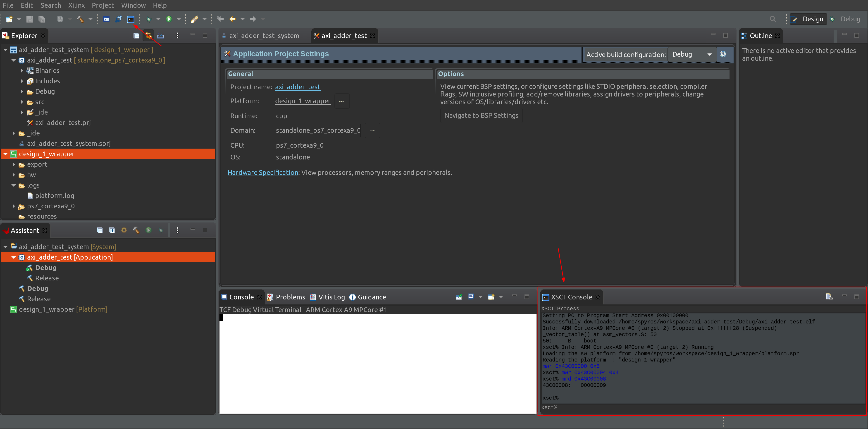868x429 pixels.
Task: Open the Hardware Specification link
Action: (263, 172)
